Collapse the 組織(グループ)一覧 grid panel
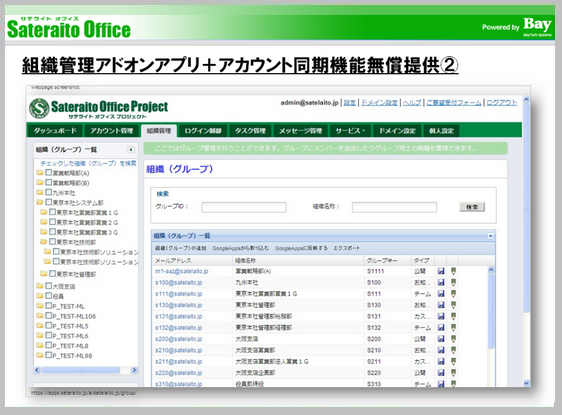This screenshot has height=415, width=562. point(490,236)
